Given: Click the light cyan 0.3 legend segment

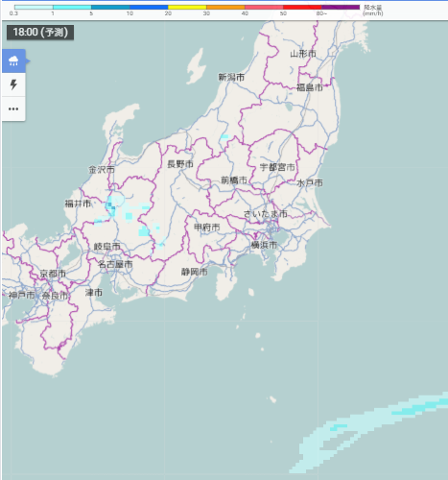Looking at the screenshot, I should 34,7.
